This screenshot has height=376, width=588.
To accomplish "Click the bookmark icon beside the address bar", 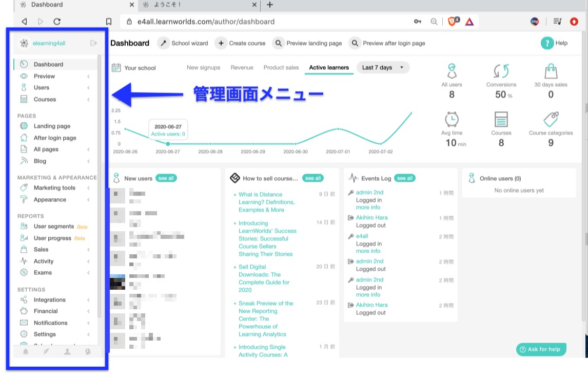I will 109,22.
